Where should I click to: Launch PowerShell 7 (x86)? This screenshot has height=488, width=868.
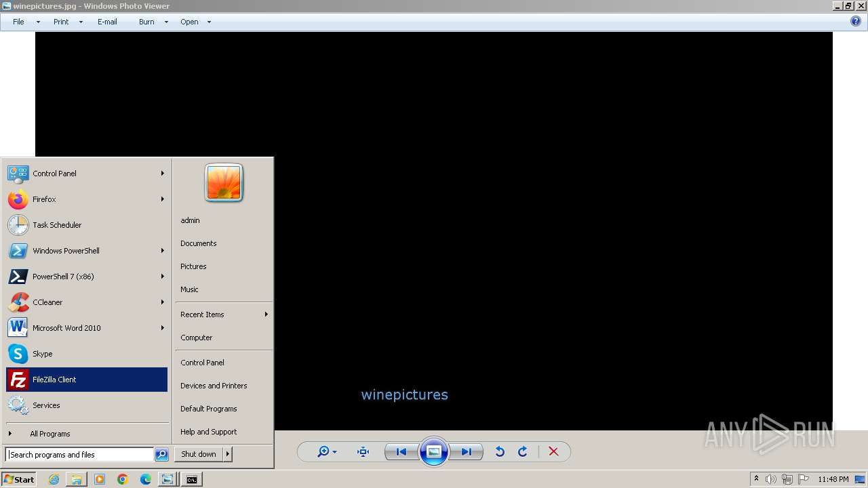[x=87, y=277]
